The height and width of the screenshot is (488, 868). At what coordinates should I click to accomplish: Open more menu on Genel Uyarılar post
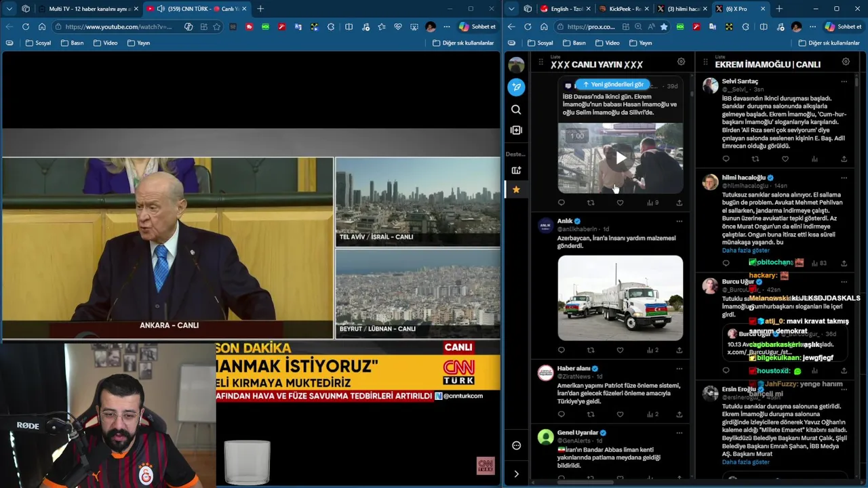click(x=679, y=432)
